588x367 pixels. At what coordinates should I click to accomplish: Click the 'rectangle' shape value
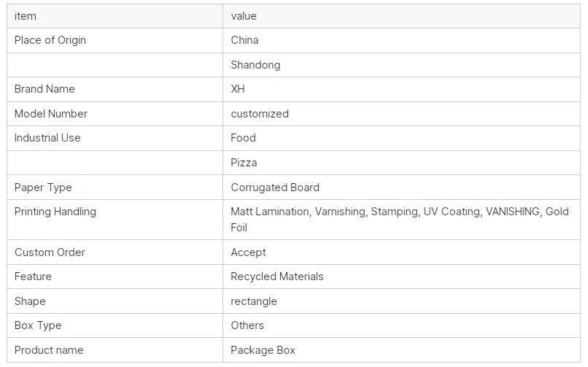tap(254, 301)
